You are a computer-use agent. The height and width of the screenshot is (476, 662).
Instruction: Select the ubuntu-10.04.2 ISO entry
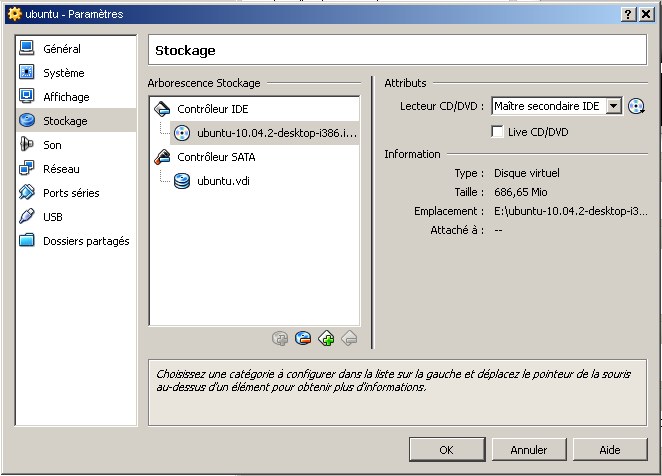(275, 133)
